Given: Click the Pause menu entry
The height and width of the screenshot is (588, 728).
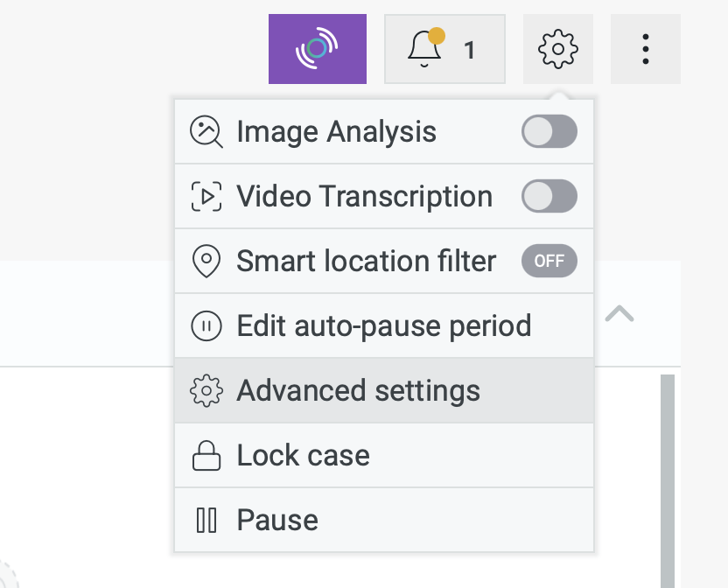Looking at the screenshot, I should coord(277,521).
